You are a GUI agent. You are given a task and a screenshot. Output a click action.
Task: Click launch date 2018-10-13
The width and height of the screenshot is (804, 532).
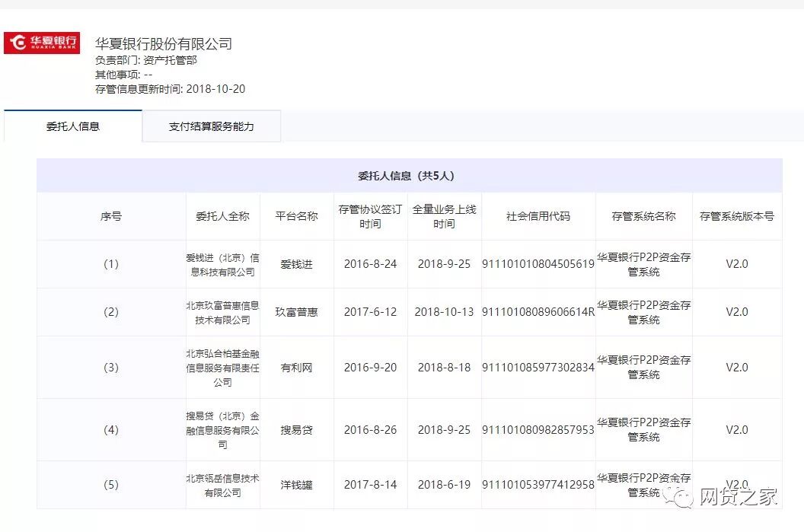[x=444, y=312]
